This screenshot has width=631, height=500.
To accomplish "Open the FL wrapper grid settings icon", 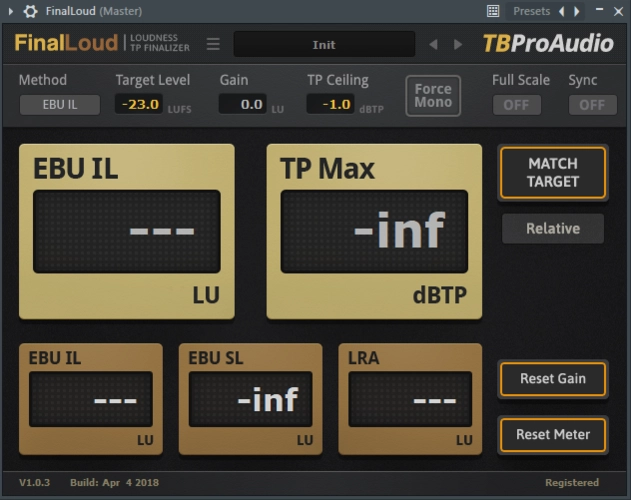I will pyautogui.click(x=493, y=11).
